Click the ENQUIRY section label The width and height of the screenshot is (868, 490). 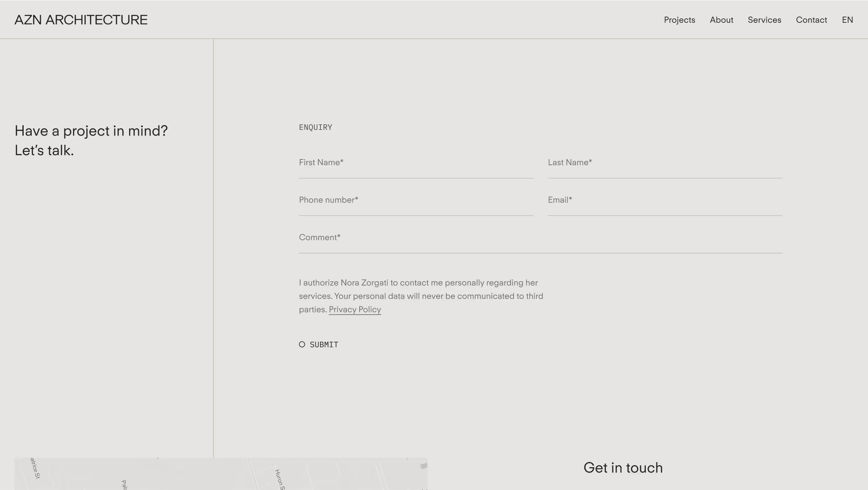[315, 127]
